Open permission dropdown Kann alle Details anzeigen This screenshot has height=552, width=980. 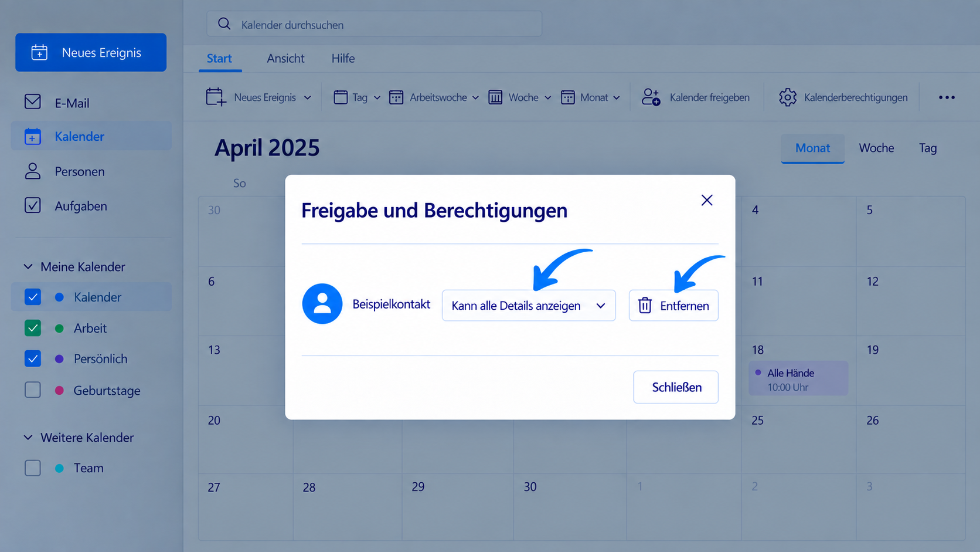point(529,305)
